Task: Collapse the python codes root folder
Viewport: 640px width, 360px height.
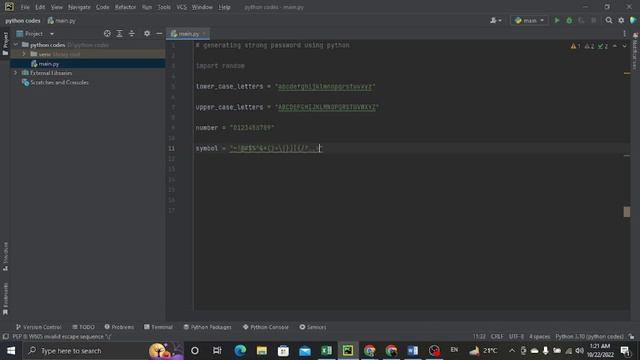Action: click(16, 44)
